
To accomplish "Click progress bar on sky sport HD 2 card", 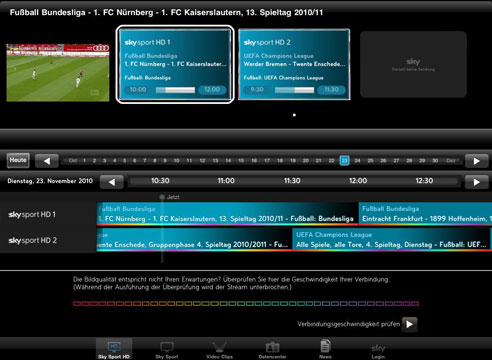I will click(294, 90).
